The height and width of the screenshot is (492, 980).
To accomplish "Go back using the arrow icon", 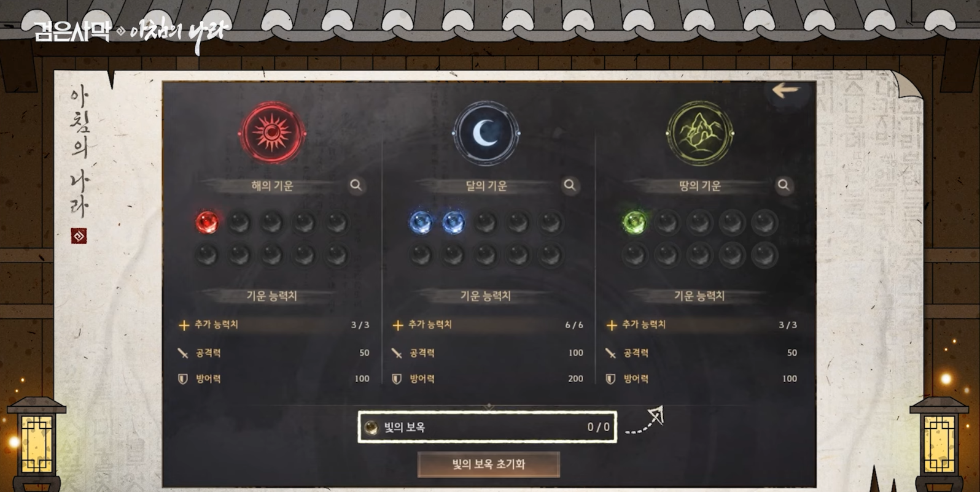I will point(785,91).
